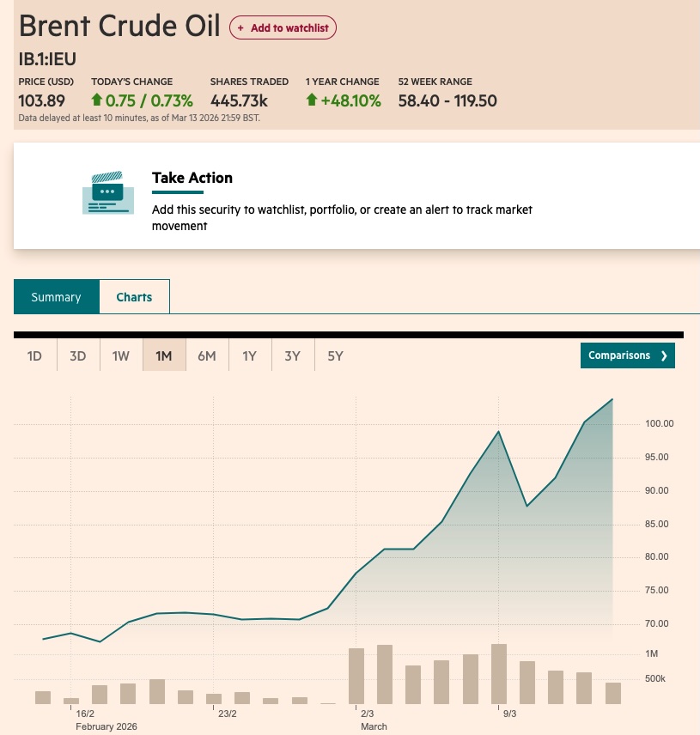Choose the 1W time range
This screenshot has height=735, width=700.
pyautogui.click(x=121, y=355)
